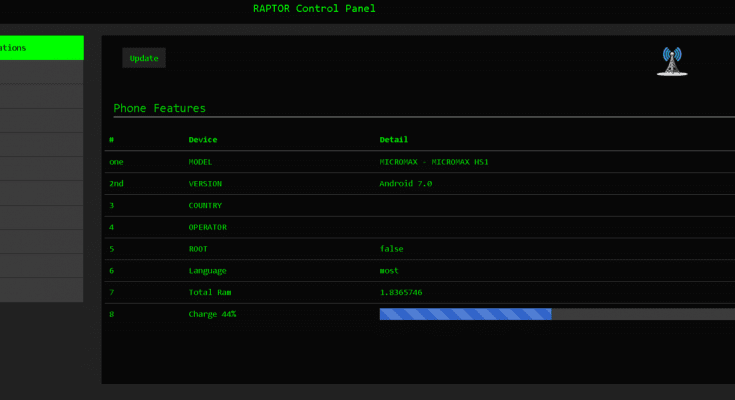
Task: Select the COUNTRY row label
Action: click(205, 206)
